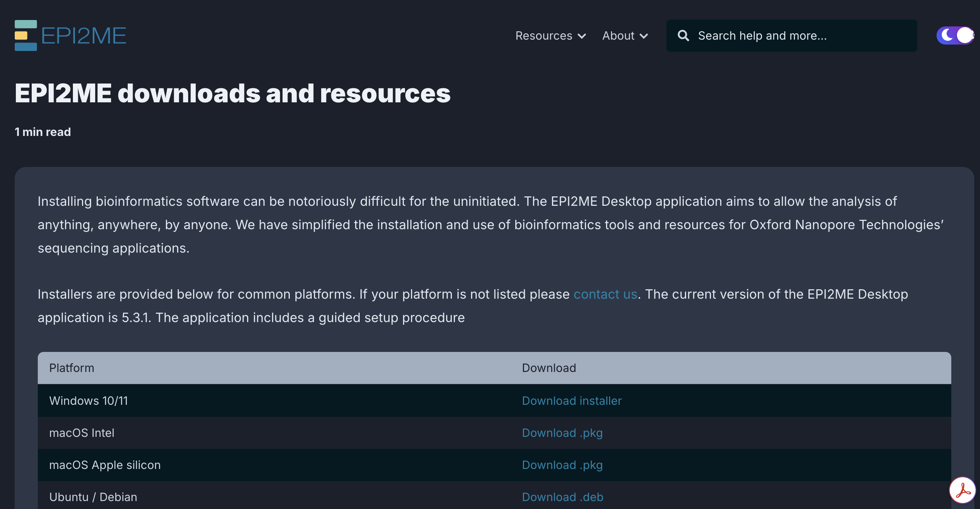Download .deb for Ubuntu / Debian

[562, 497]
